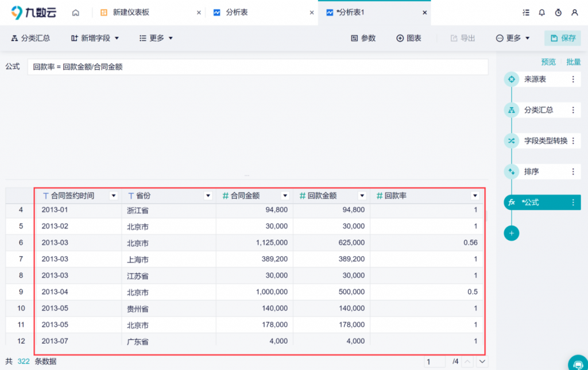Click the home icon in the tab bar
Screen dimensions: 588x370
[x=75, y=12]
